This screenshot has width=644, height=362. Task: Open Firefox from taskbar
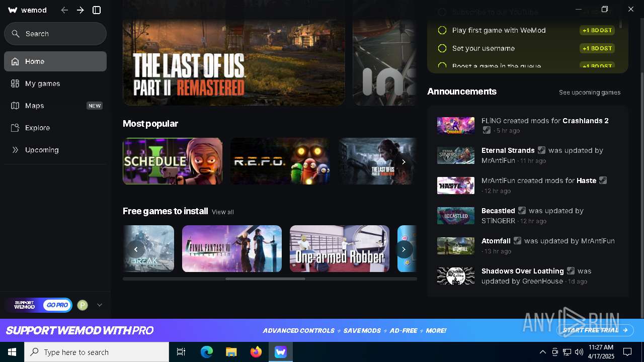(x=256, y=352)
